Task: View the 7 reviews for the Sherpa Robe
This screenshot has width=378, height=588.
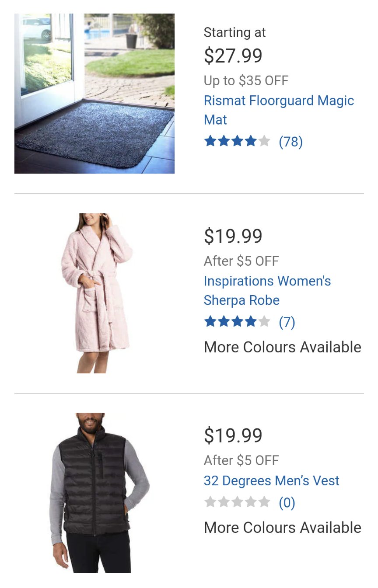Action: point(287,322)
